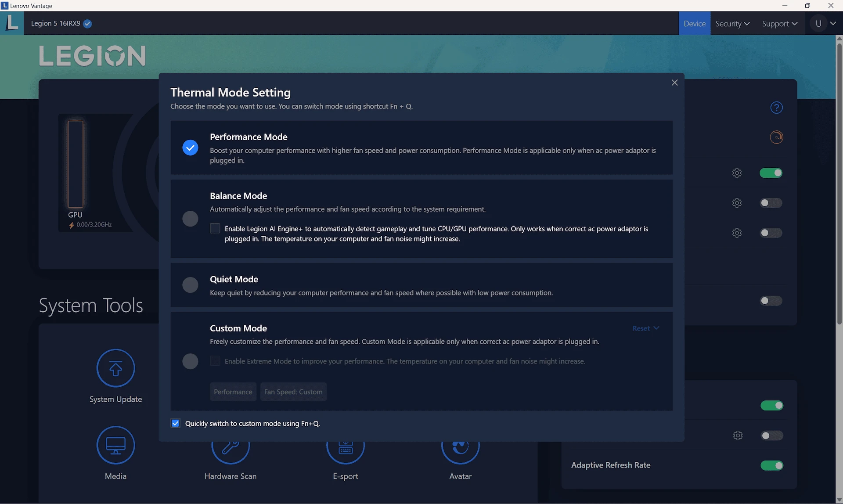Click the orange thermal mode gauge icon
Screen dimensions: 843x504
click(x=776, y=137)
